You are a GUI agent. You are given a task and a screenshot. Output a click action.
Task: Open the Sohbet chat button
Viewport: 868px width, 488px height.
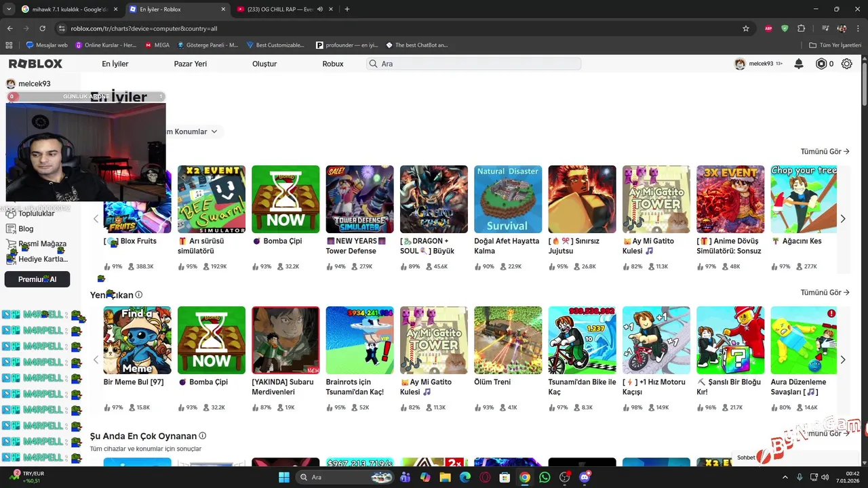coord(746,457)
